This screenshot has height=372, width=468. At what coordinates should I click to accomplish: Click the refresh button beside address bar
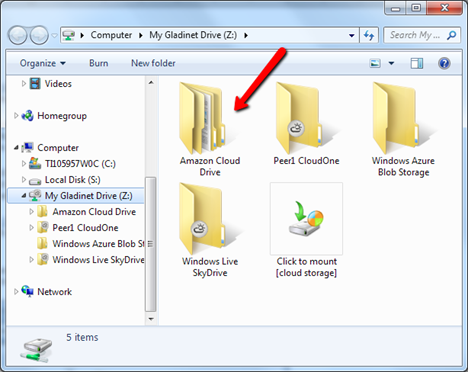(x=369, y=35)
